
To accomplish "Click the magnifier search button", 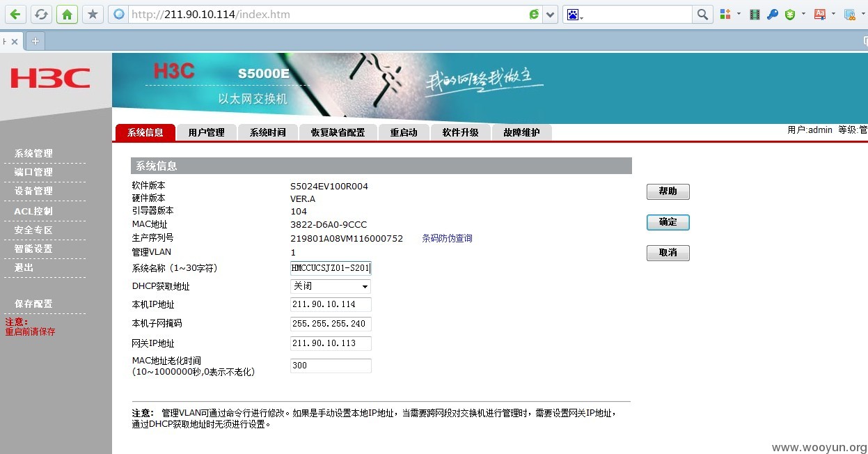I will (702, 14).
